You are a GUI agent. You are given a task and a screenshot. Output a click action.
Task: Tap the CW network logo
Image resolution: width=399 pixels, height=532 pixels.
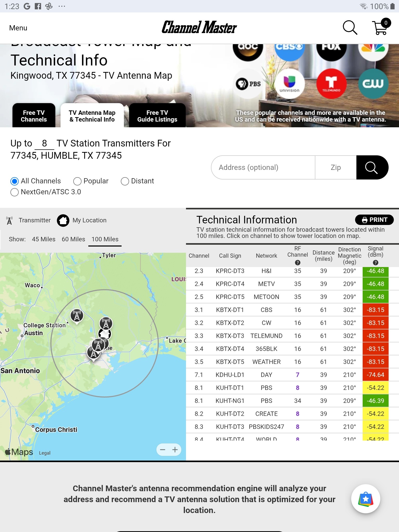(373, 84)
